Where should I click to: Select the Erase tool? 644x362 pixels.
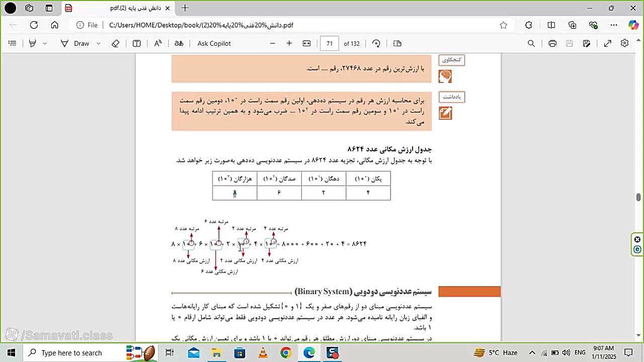pyautogui.click(x=115, y=43)
